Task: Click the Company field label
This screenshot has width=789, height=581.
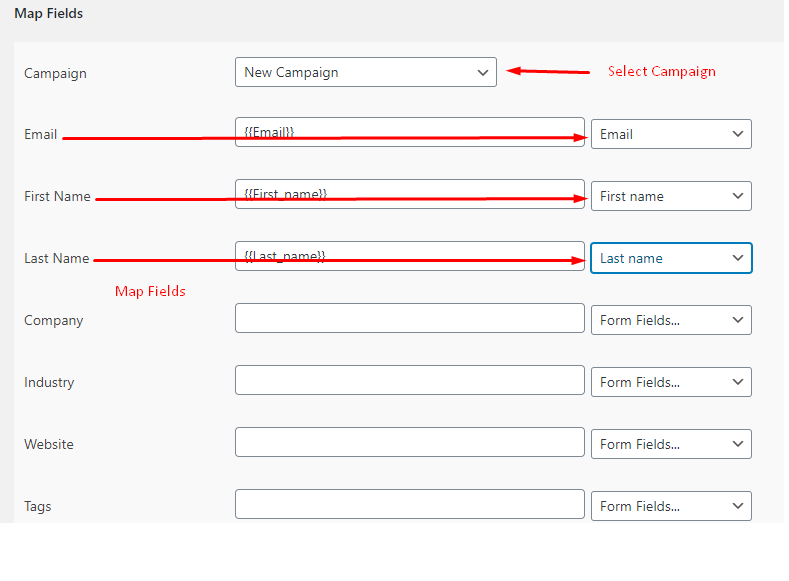Action: point(54,320)
